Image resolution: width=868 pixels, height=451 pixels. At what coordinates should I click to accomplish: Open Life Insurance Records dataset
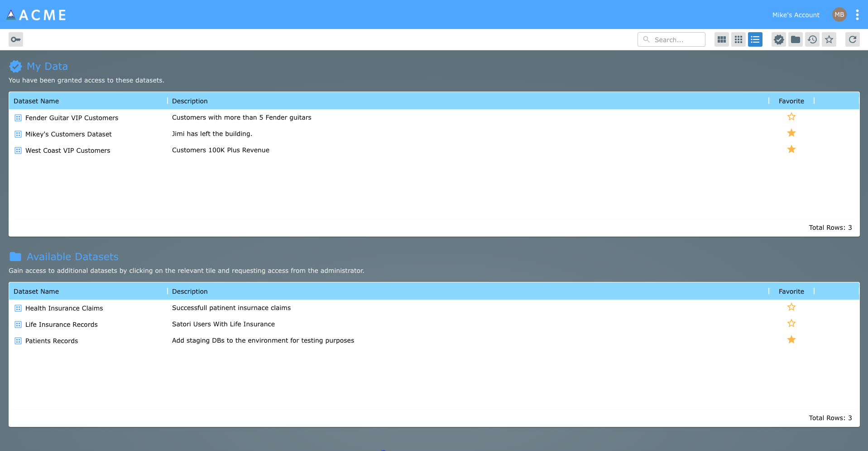(x=62, y=325)
